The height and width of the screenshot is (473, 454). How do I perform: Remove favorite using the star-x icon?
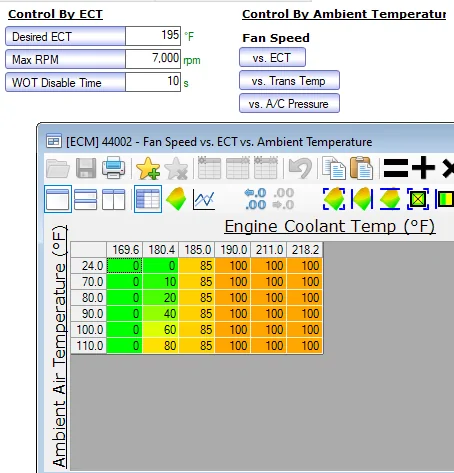176,168
